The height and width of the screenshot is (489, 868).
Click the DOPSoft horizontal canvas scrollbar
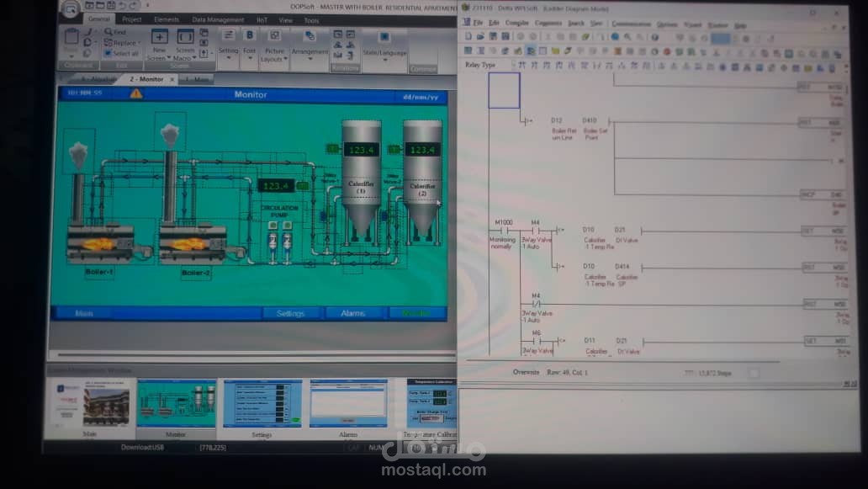coord(257,354)
